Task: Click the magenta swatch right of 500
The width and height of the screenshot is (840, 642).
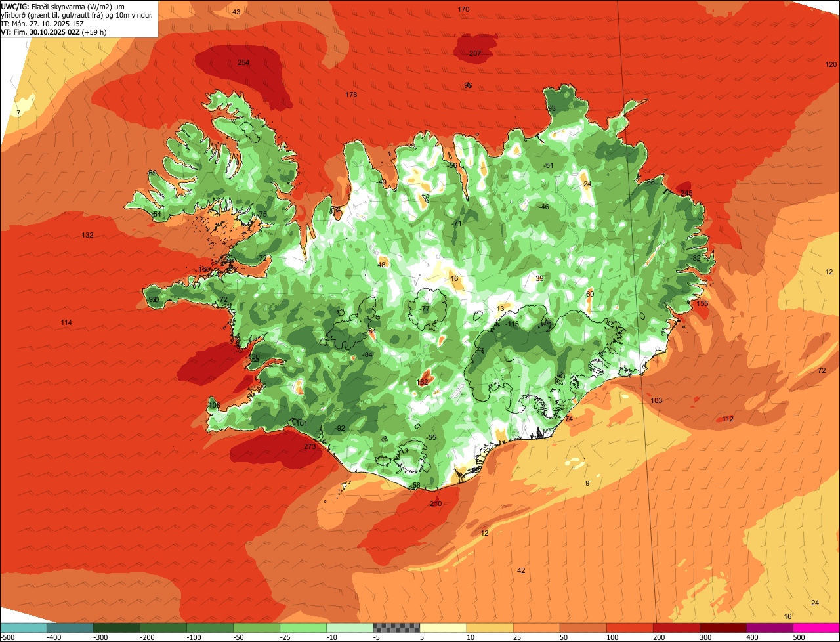Action: click(x=816, y=628)
